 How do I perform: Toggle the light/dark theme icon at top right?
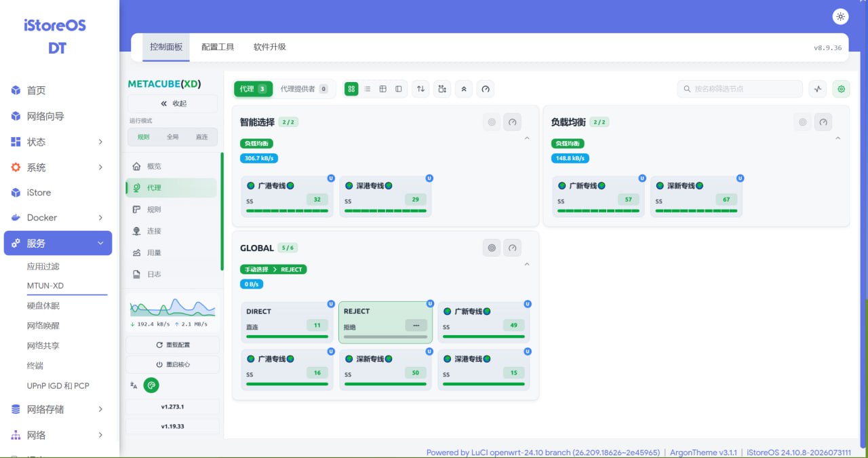tap(840, 16)
